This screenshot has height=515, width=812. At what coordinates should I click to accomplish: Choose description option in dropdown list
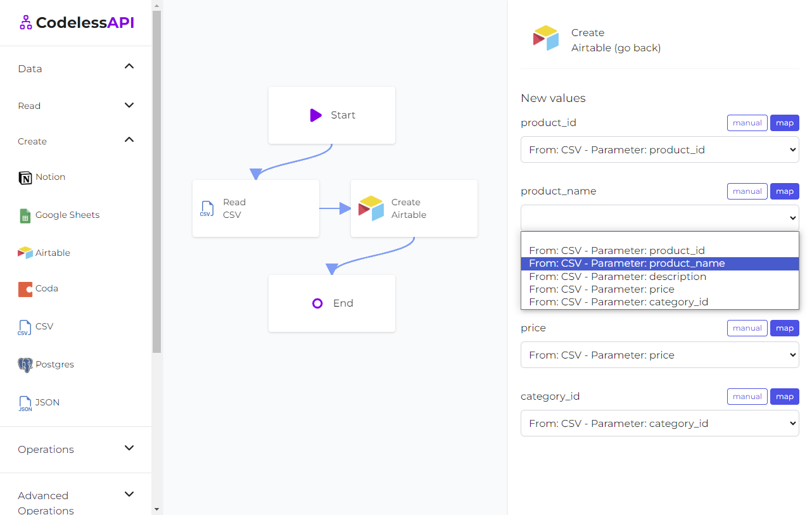coord(660,277)
